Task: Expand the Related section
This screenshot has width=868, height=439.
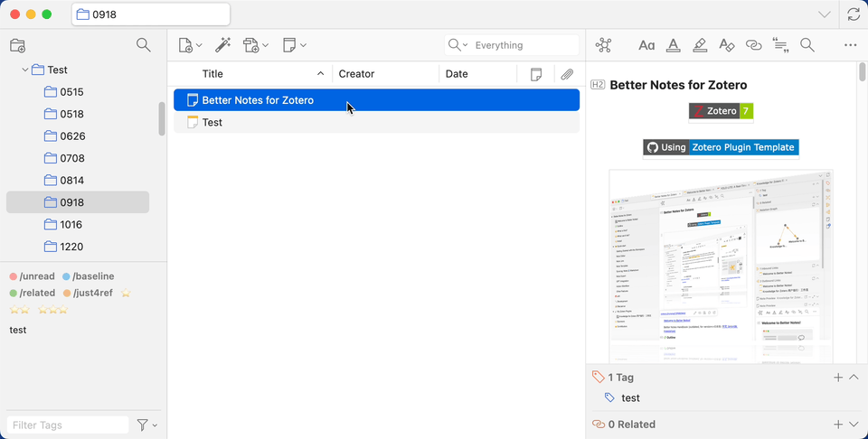Action: [854, 425]
